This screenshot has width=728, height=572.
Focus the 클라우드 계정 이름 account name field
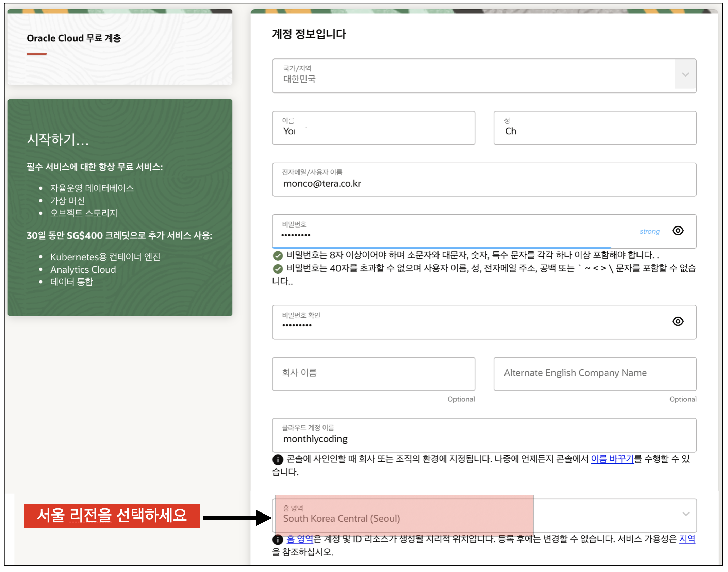(x=484, y=435)
